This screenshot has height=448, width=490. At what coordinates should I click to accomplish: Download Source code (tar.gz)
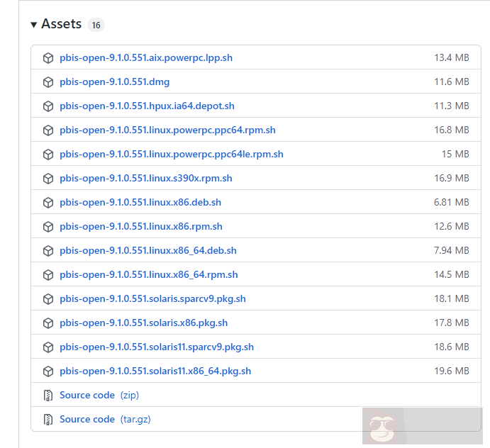pyautogui.click(x=105, y=419)
